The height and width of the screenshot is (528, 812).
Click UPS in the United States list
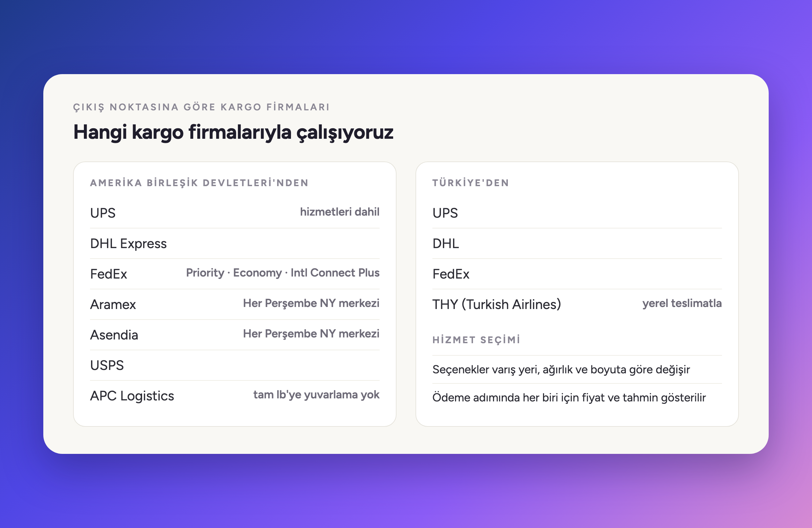103,213
